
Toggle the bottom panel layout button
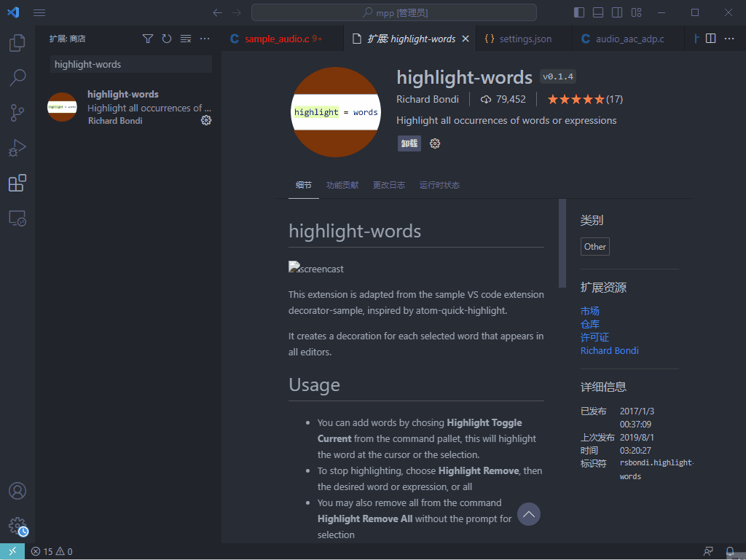click(x=598, y=12)
